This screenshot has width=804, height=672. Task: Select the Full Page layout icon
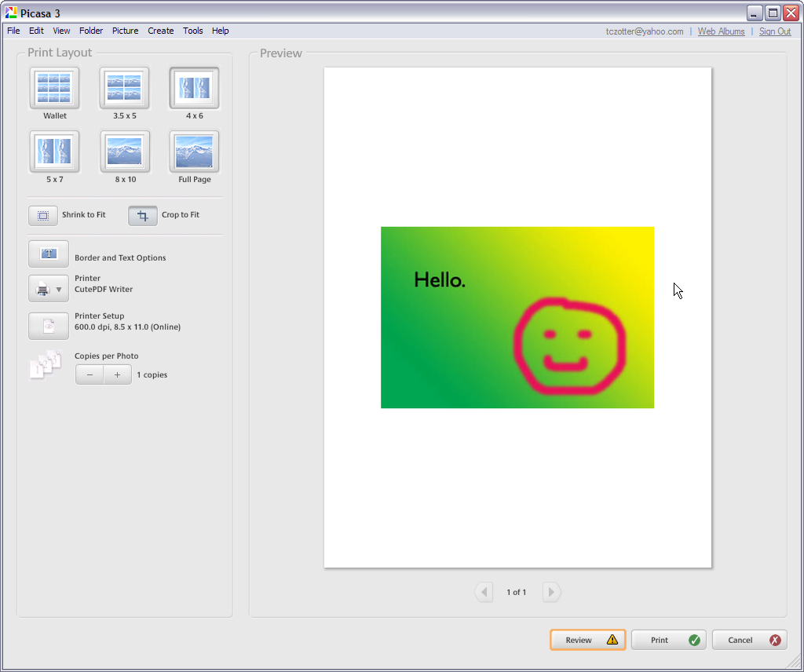194,152
